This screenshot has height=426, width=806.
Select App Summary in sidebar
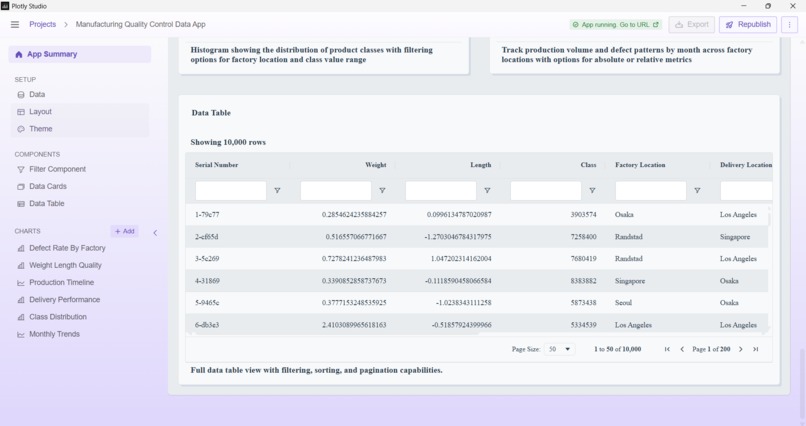point(80,54)
